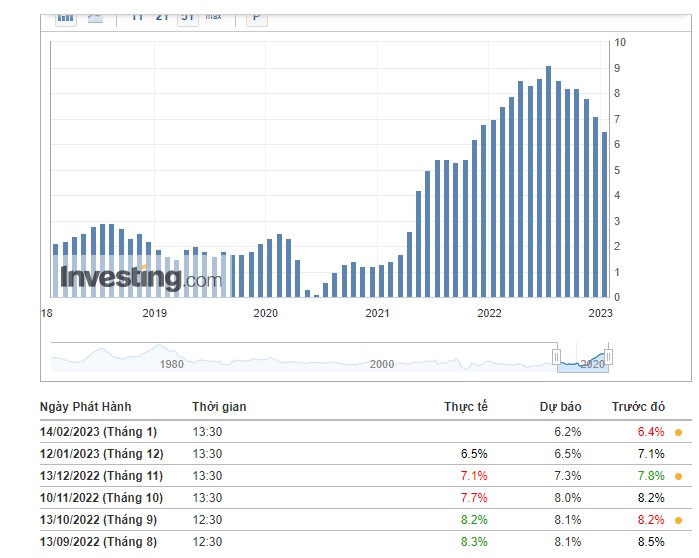Click the 1980 area in the navigator overview
Image resolution: width=699 pixels, height=558 pixels.
point(172,364)
